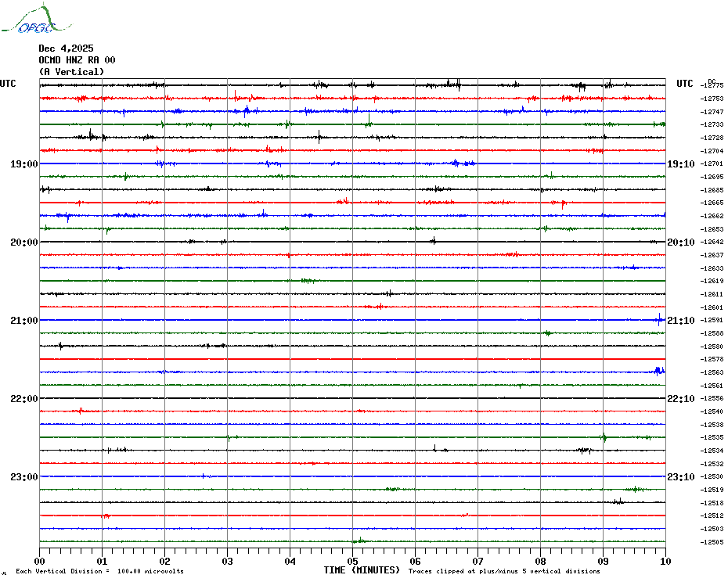728x582 pixels.
Task: Click the -12775 offset value at top right
Action: coord(713,85)
